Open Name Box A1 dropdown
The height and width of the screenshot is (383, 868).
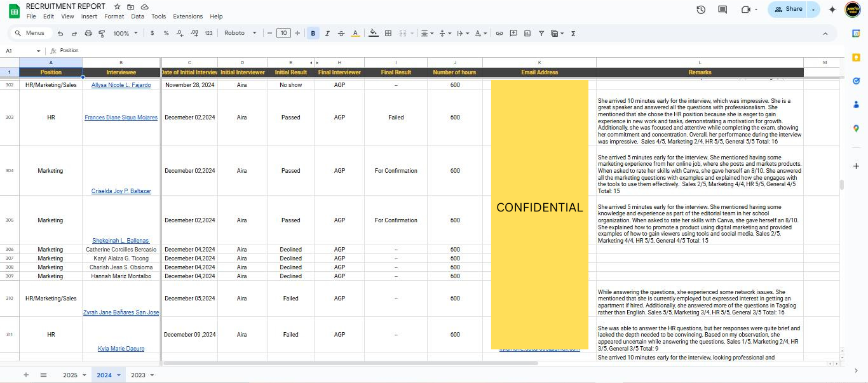coord(38,50)
